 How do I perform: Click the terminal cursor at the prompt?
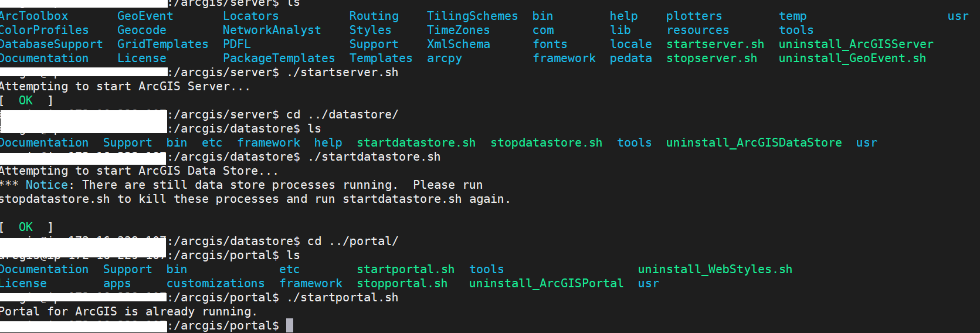click(x=290, y=325)
